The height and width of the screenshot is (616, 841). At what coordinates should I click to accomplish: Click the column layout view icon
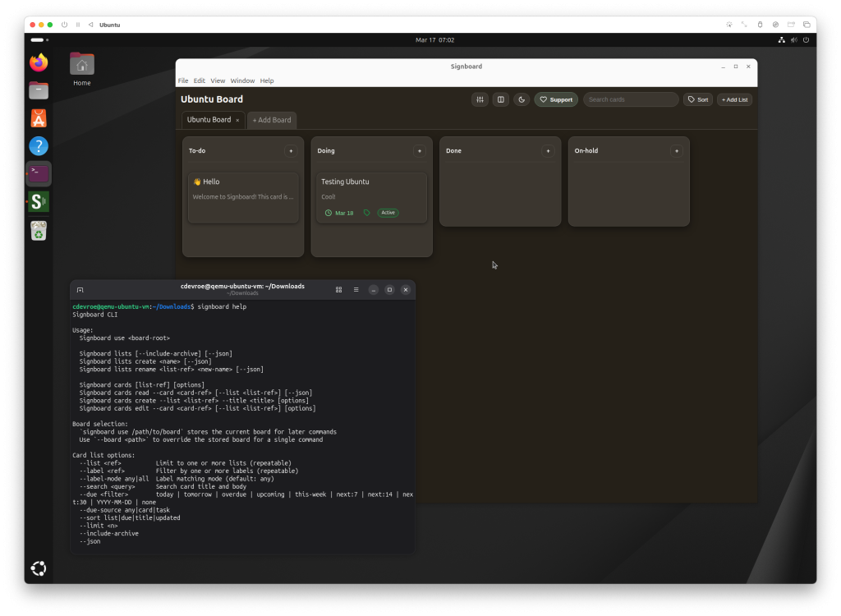pyautogui.click(x=500, y=99)
